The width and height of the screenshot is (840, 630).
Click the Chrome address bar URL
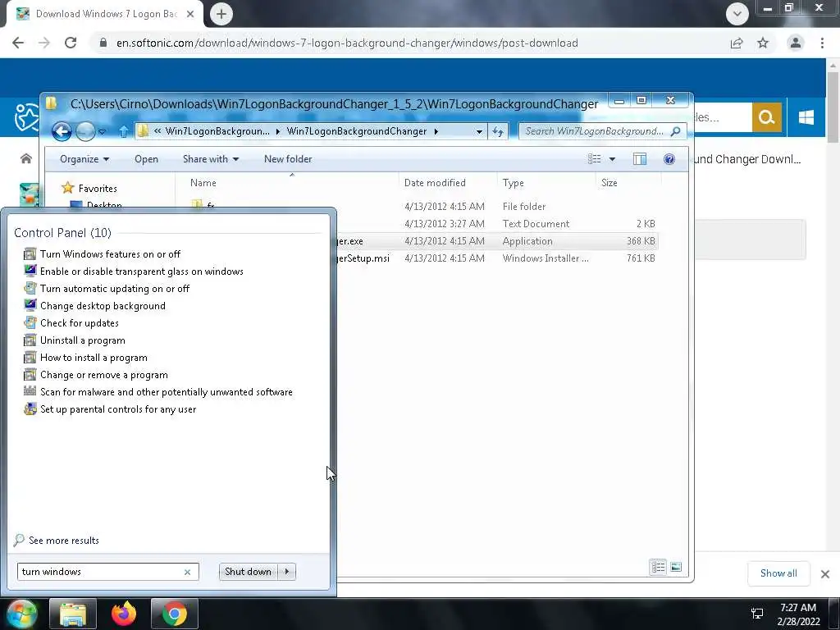347,43
